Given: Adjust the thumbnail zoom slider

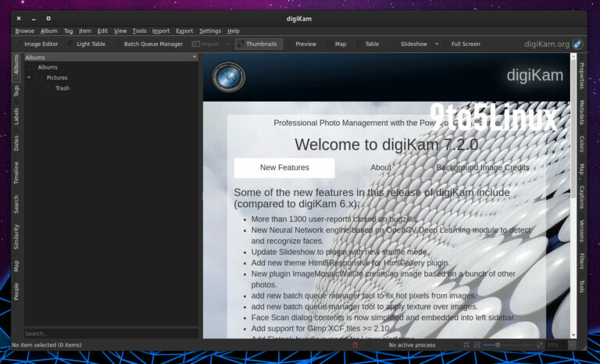Looking at the screenshot, I should tap(497, 344).
